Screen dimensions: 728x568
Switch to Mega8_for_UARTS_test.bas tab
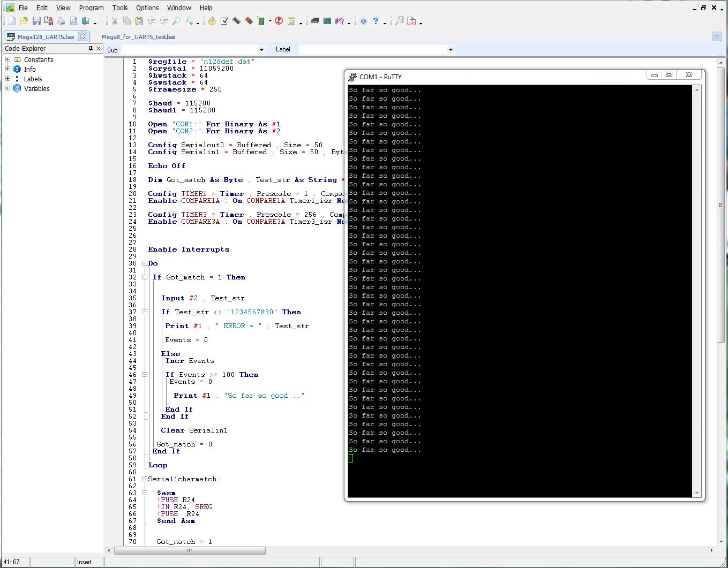click(x=138, y=37)
